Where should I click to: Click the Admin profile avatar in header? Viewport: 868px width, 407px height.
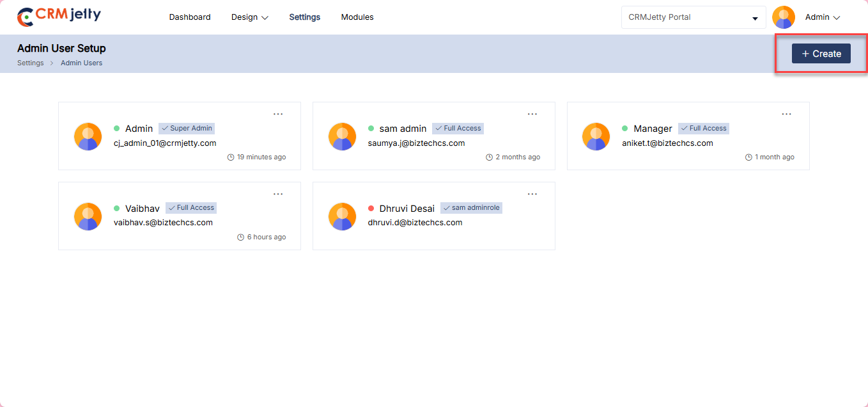[x=783, y=17]
